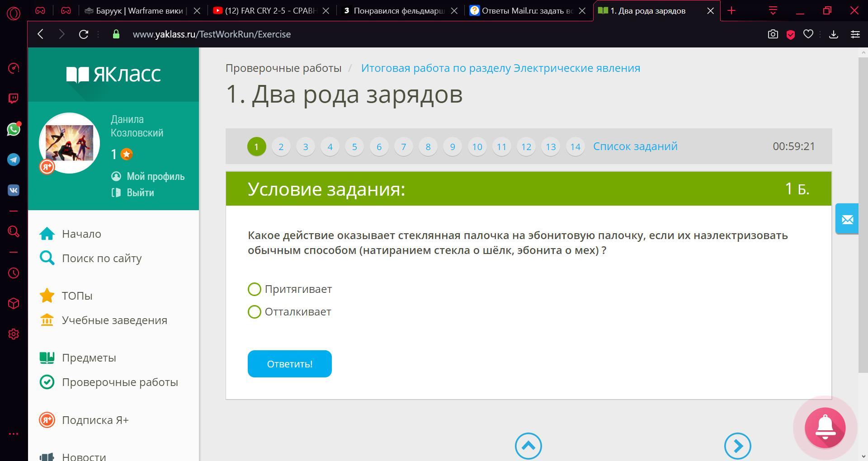The image size is (868, 461).
Task: Go to question 4
Action: coord(330,146)
